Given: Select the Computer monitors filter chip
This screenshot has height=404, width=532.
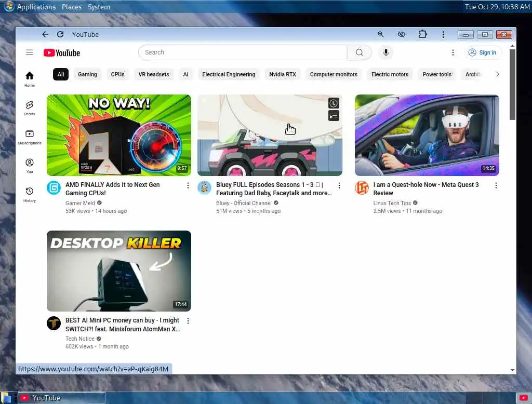Looking at the screenshot, I should (334, 74).
